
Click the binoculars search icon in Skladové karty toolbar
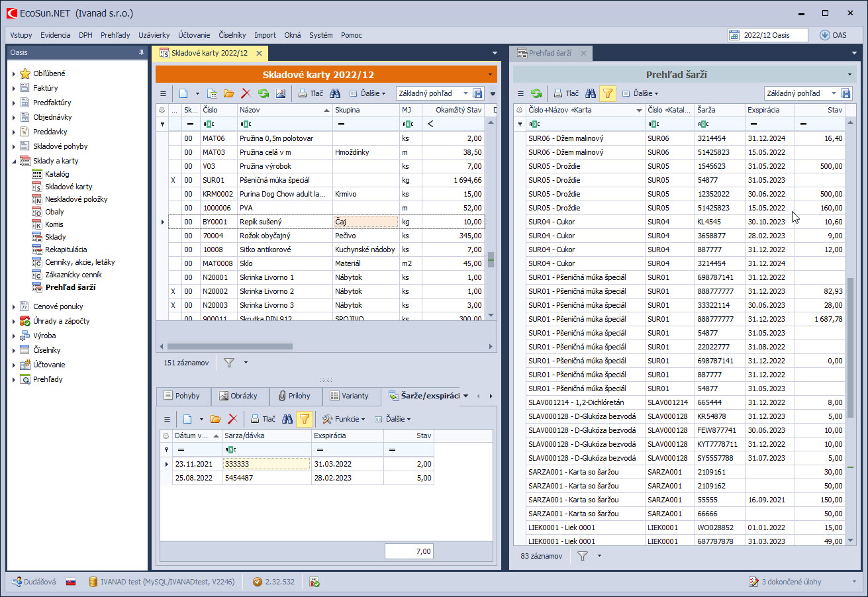(x=335, y=94)
